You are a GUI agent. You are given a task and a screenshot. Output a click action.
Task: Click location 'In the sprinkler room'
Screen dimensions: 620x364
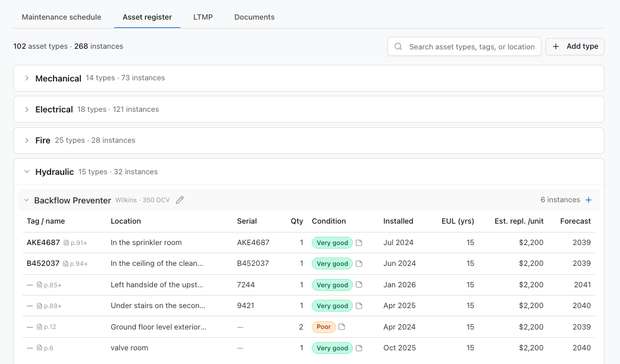tap(146, 242)
